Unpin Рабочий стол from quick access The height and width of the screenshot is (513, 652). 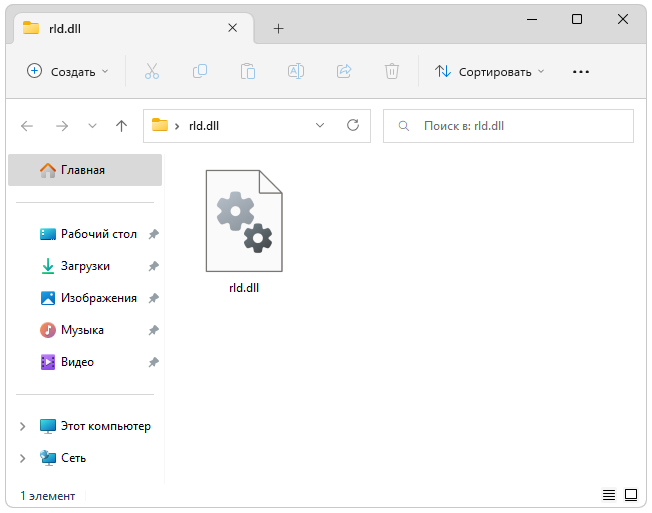pos(153,234)
